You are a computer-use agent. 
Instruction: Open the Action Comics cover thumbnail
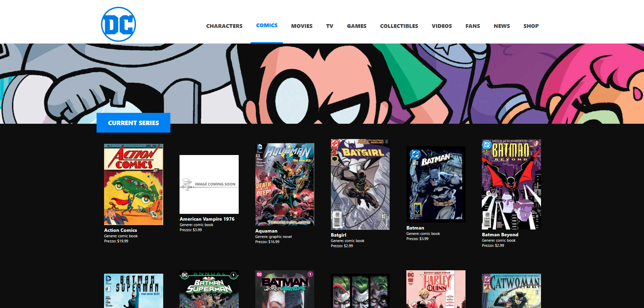pos(133,184)
